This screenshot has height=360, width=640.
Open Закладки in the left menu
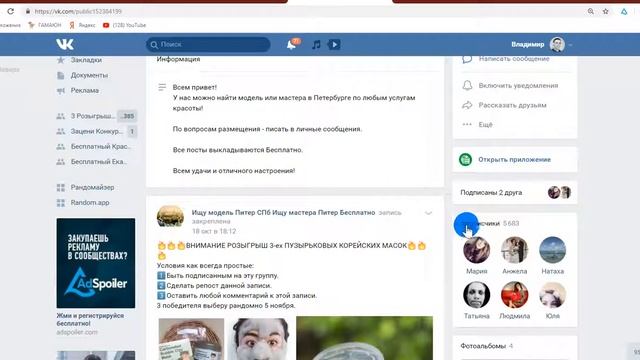(86, 60)
